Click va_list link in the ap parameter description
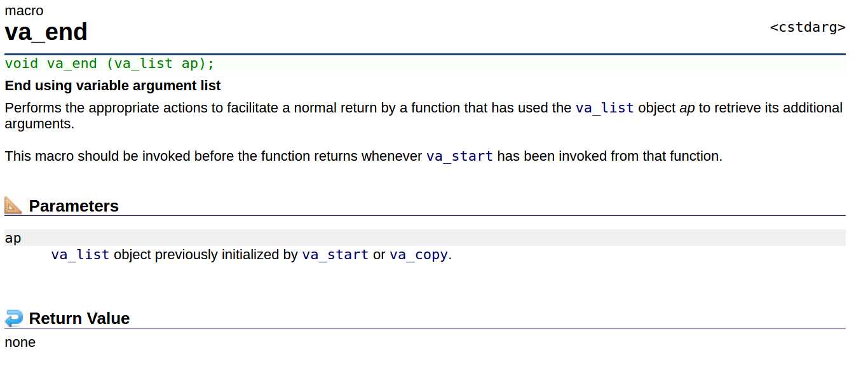This screenshot has height=371, width=868. 80,255
